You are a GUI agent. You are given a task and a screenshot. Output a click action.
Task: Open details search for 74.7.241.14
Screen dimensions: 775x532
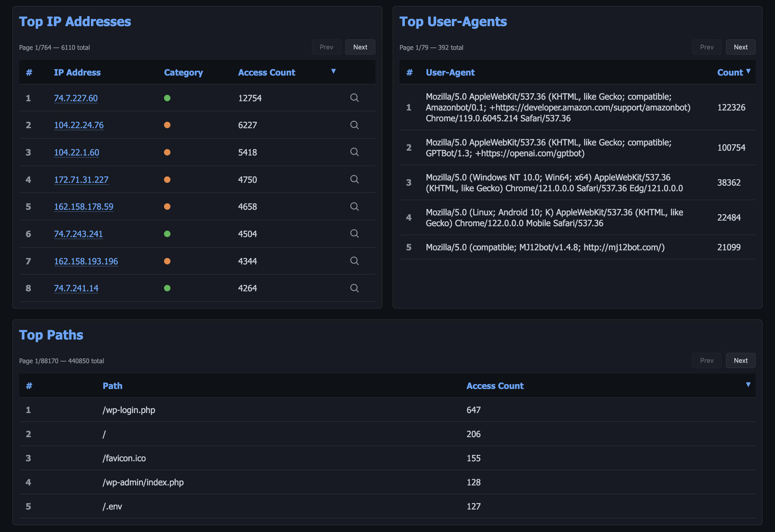click(354, 288)
